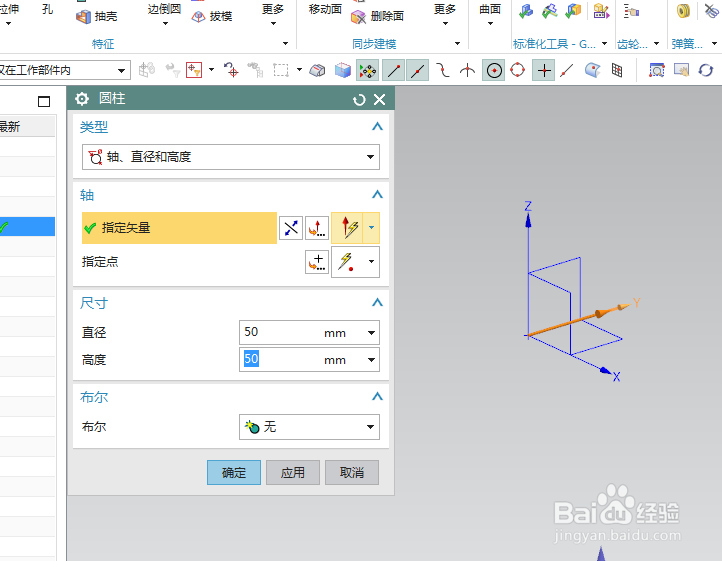The width and height of the screenshot is (722, 561).
Task: Open the point type dropdown arrow
Action: pos(372,262)
